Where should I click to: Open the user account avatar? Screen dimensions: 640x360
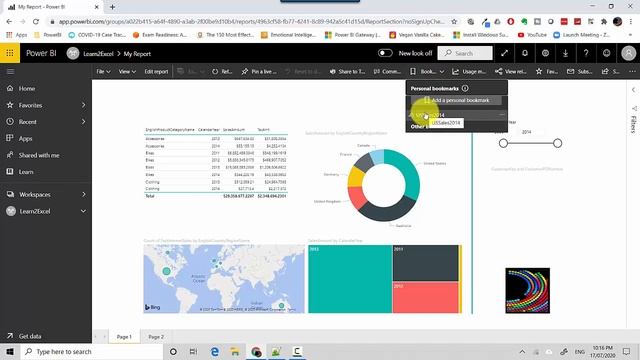[629, 53]
